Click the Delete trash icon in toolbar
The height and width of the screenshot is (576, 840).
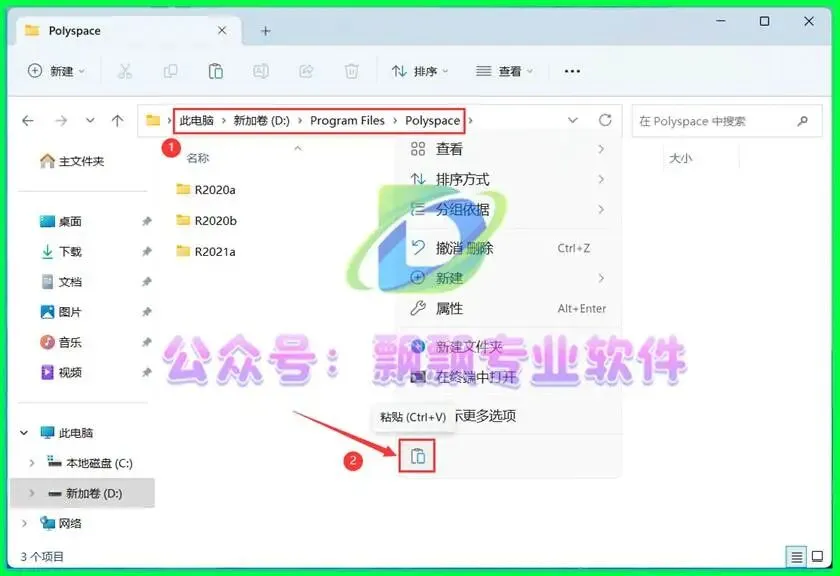351,71
